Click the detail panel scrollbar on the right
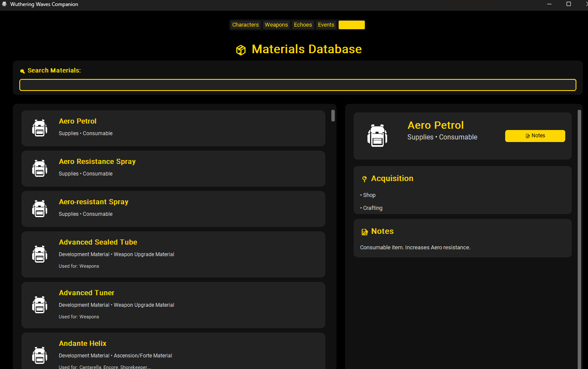The height and width of the screenshot is (369, 588). point(579,239)
